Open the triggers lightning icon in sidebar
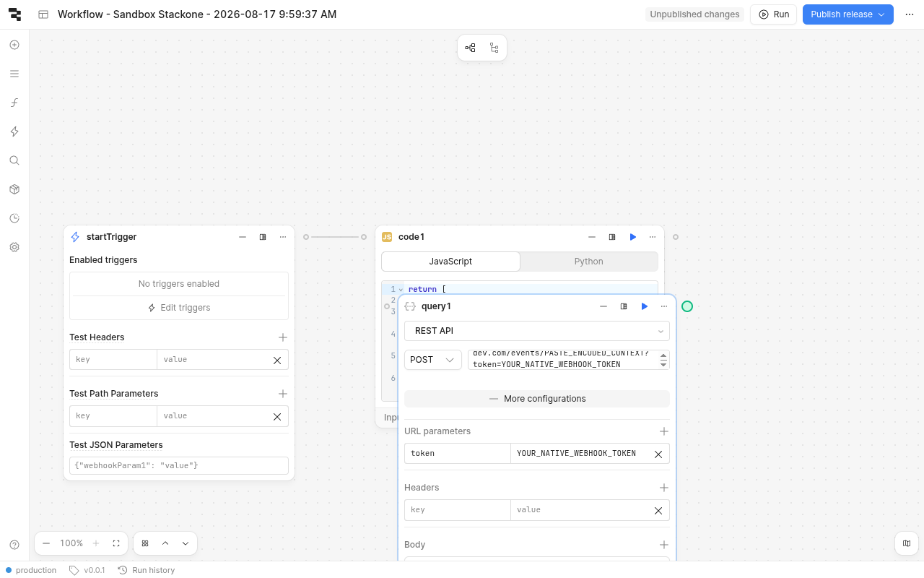924x578 pixels. click(x=14, y=131)
